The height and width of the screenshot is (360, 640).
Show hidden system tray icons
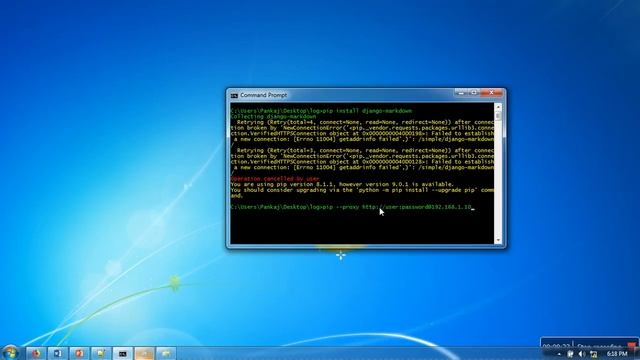click(559, 354)
